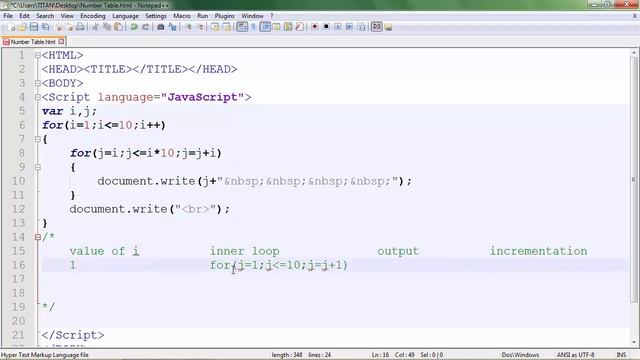Toggle synchronized horizontal scrolling
This screenshot has height=360, width=640.
226,27
